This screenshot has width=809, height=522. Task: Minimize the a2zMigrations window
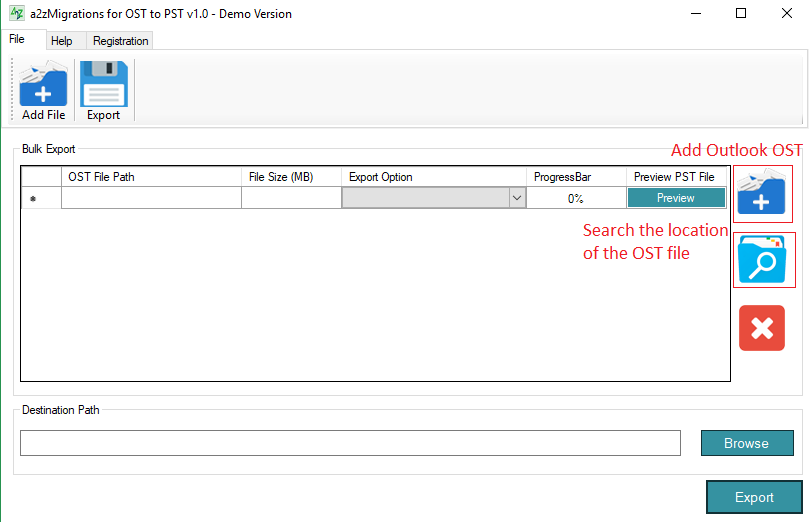tap(696, 13)
